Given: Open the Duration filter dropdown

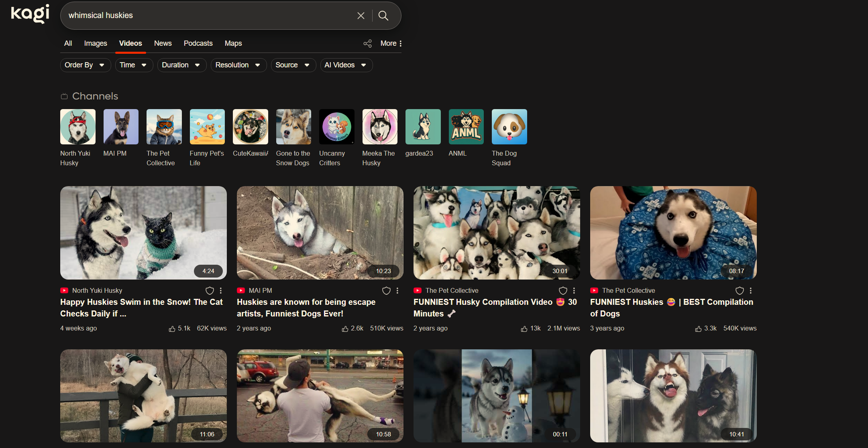Looking at the screenshot, I should [x=181, y=65].
